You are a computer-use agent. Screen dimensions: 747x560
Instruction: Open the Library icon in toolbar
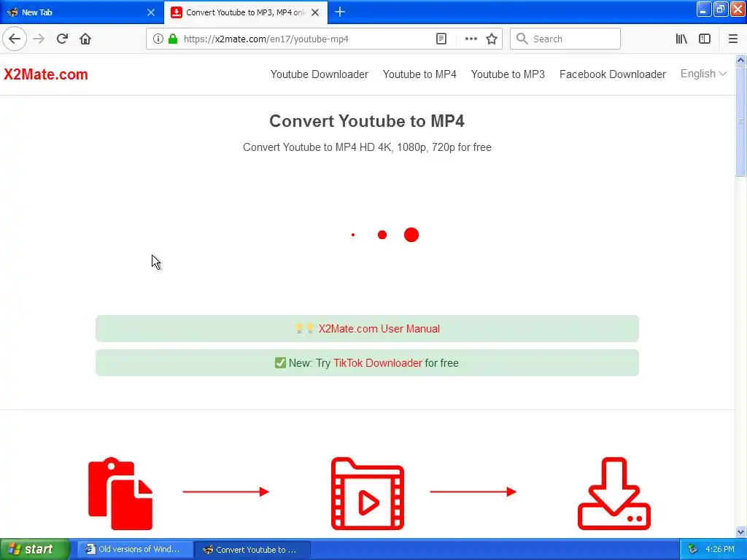[681, 39]
